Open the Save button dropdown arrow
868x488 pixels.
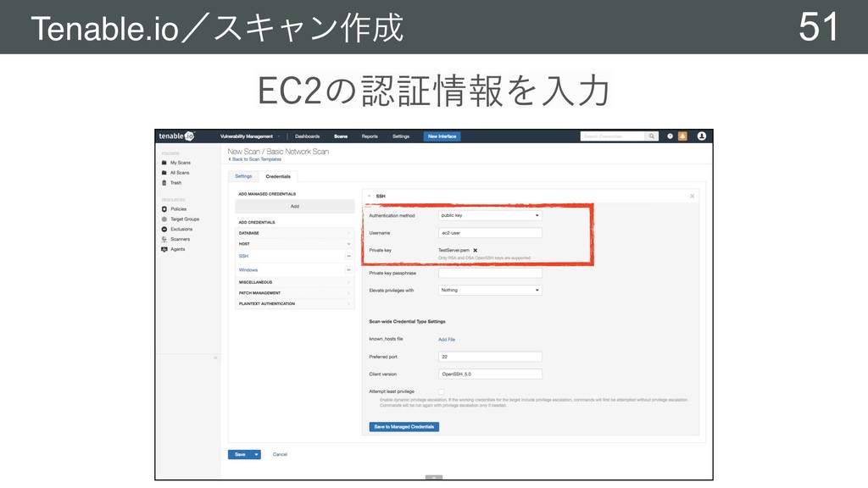[x=256, y=454]
